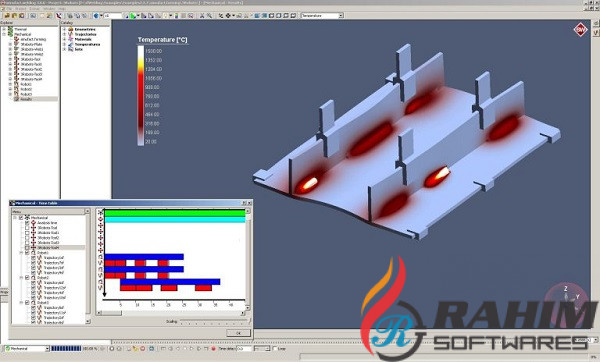
Task: Click the Materials catalog icon
Action: (x=70, y=39)
